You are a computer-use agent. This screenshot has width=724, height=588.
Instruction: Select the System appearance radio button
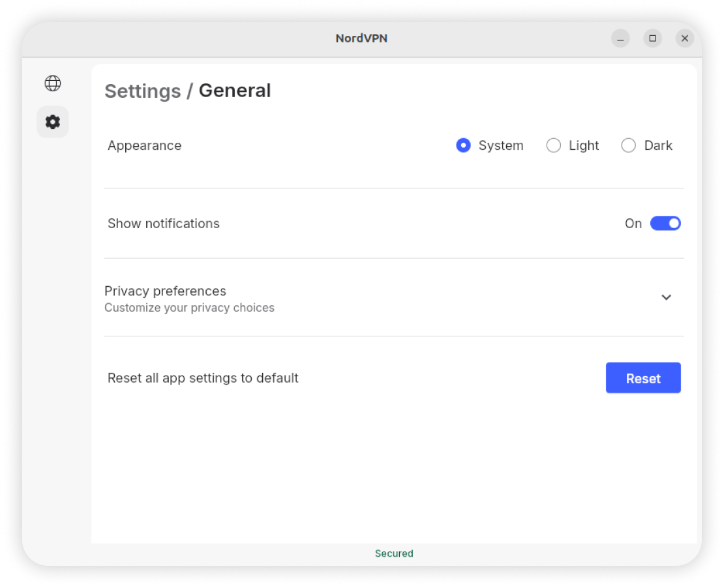pos(463,145)
